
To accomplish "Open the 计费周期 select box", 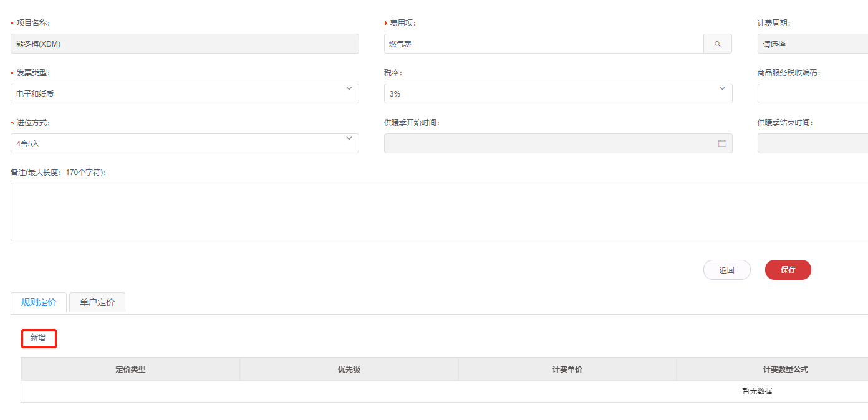I will point(812,44).
